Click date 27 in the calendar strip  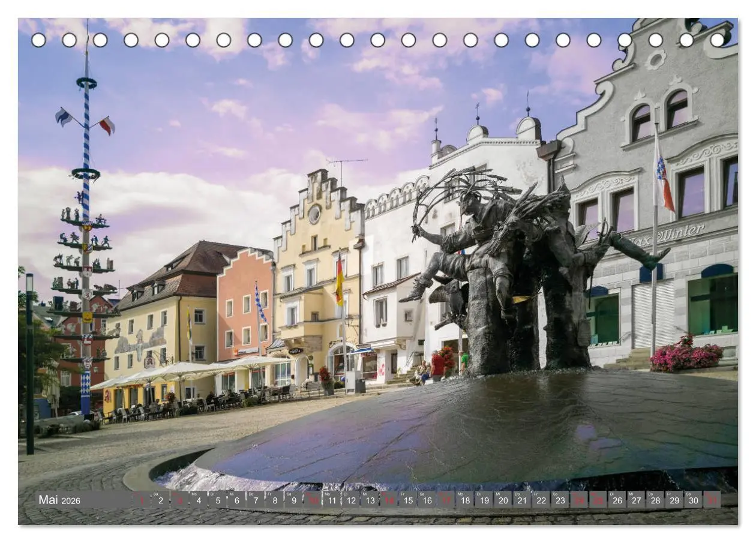coord(636,499)
